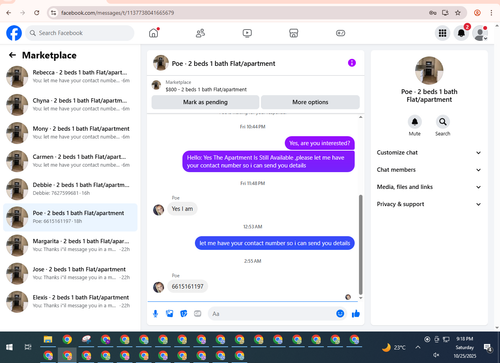Open Video (Watch) tab icon
This screenshot has height=363, width=500.
[x=247, y=33]
